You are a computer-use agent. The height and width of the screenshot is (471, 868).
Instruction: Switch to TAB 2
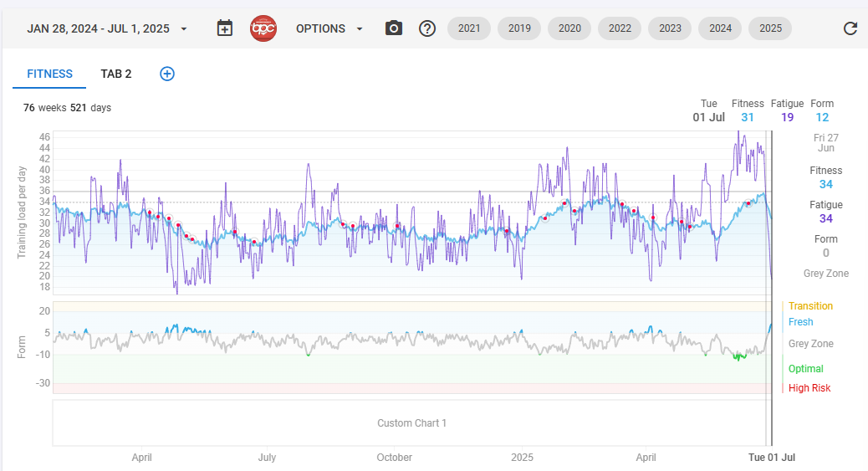(x=116, y=74)
